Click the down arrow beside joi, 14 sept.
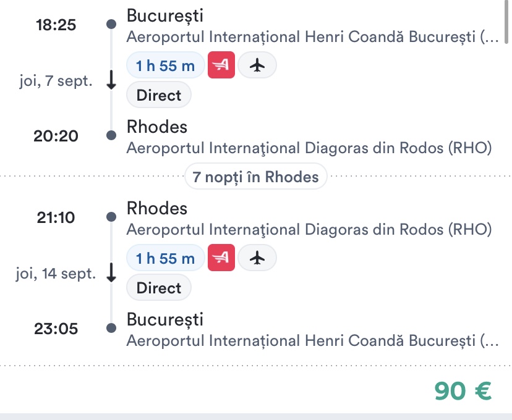 [x=111, y=272]
